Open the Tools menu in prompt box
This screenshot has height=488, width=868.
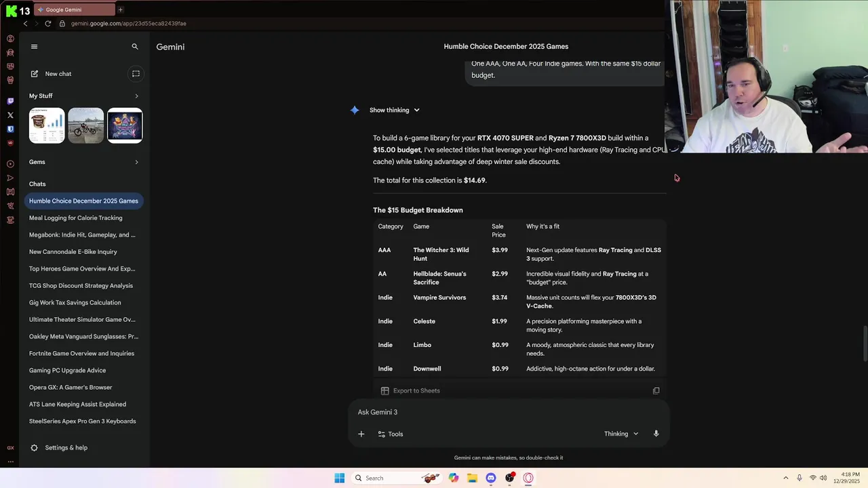[x=391, y=434]
